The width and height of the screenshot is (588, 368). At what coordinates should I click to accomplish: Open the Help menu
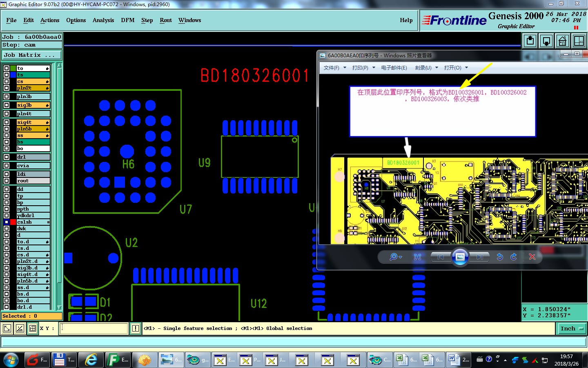[x=406, y=20]
